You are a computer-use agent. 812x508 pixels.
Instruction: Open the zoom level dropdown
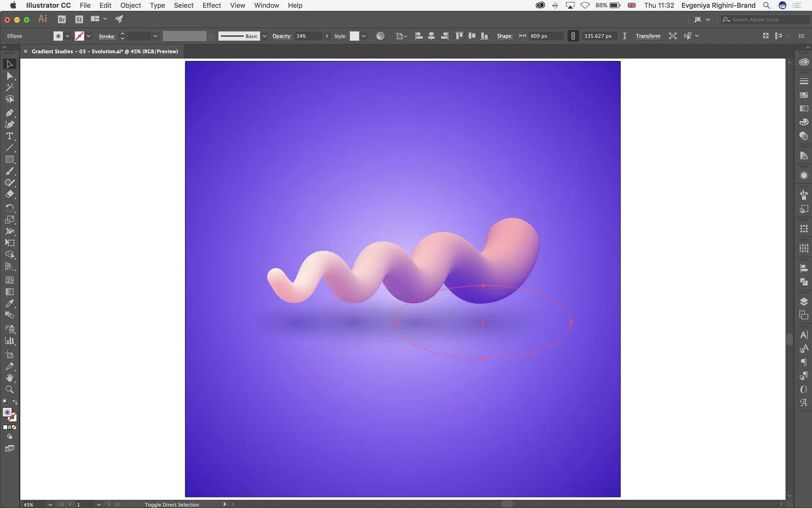tap(50, 504)
